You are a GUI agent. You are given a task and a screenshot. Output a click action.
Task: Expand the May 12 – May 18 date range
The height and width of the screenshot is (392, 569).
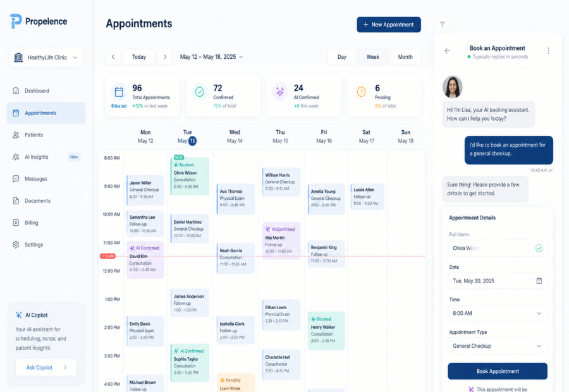[x=212, y=57]
